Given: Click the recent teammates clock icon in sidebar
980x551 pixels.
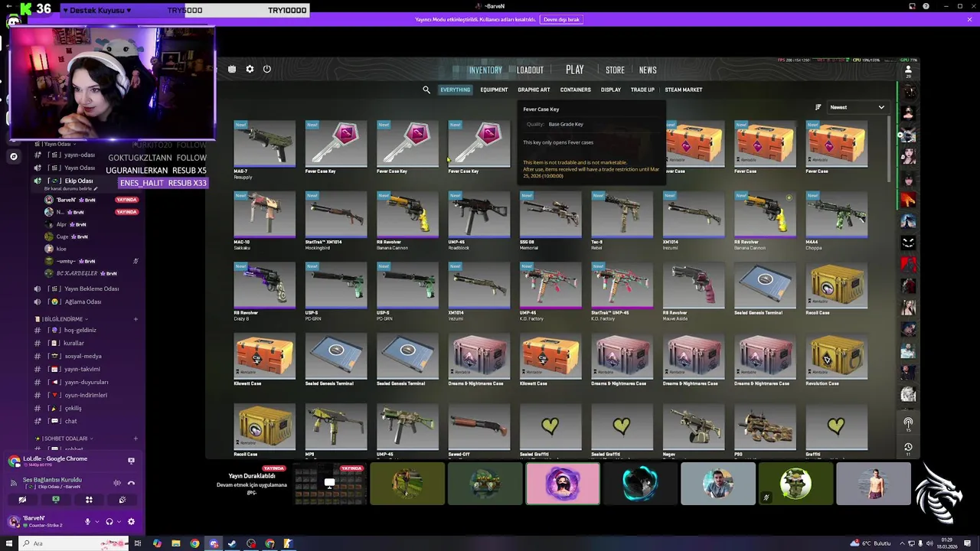Looking at the screenshot, I should tap(908, 446).
